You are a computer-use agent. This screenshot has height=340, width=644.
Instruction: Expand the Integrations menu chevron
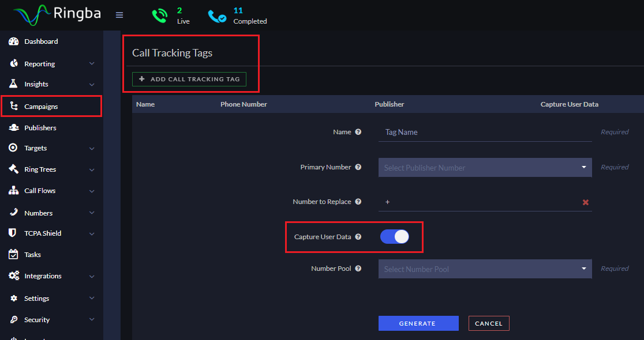tap(92, 277)
